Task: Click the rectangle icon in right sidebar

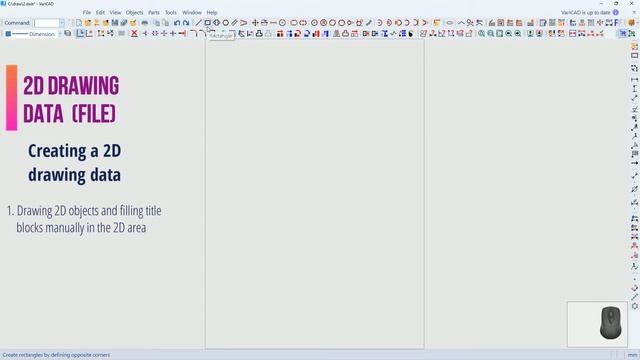Action: pyautogui.click(x=634, y=56)
